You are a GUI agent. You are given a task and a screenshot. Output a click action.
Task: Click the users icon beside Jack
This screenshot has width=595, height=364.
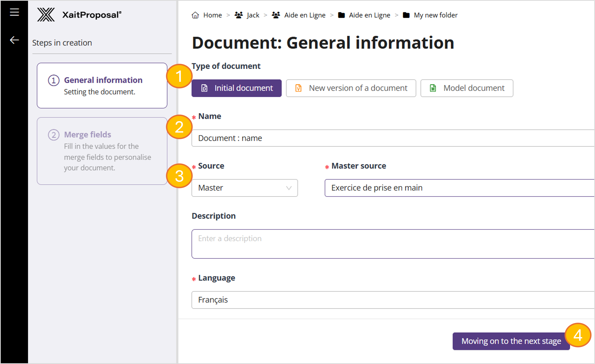[239, 15]
